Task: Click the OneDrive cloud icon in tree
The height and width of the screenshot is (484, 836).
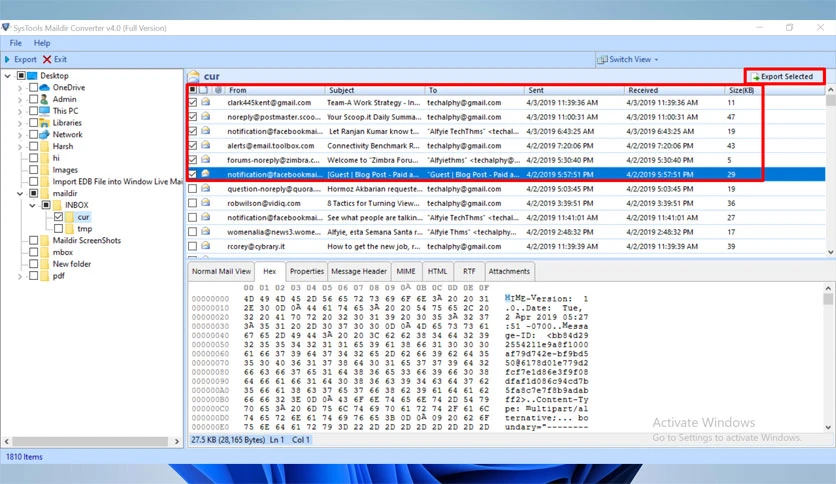Action: [45, 87]
